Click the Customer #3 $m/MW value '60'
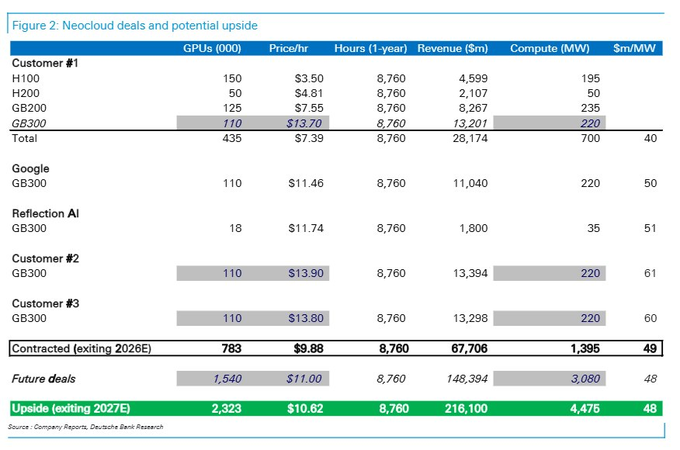680x450 pixels. pyautogui.click(x=651, y=319)
